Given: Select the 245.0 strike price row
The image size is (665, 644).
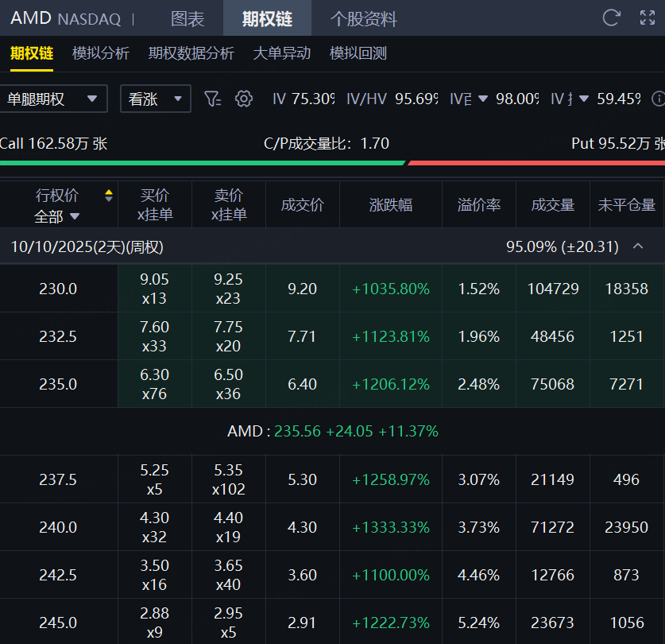Looking at the screenshot, I should click(58, 623).
